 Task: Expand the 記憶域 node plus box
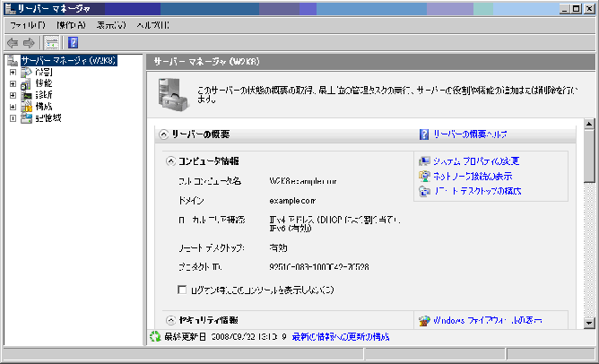coord(13,118)
